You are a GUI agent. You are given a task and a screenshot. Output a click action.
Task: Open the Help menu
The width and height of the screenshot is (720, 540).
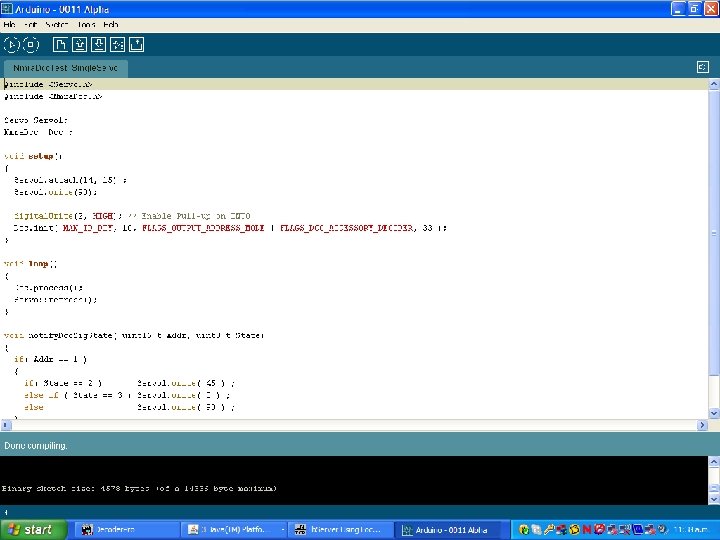coord(111,24)
